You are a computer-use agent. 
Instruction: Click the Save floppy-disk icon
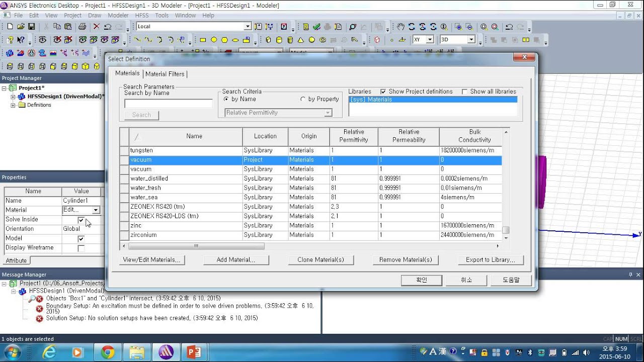31,27
